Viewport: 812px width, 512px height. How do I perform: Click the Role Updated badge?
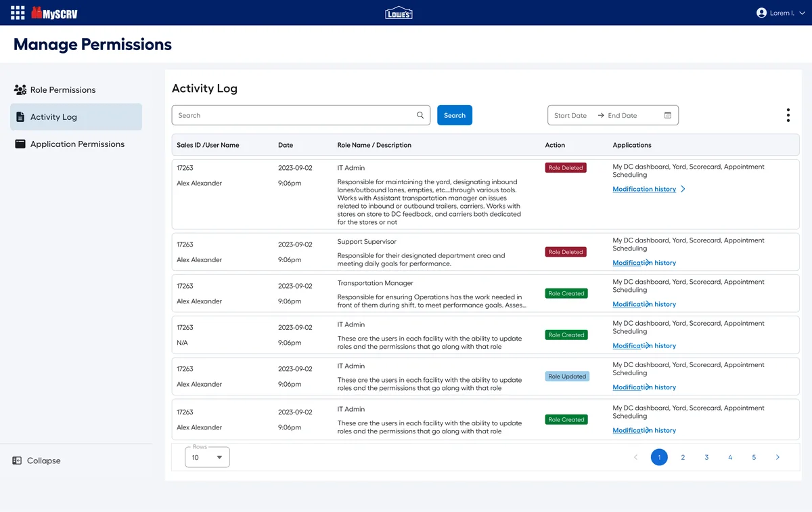567,377
